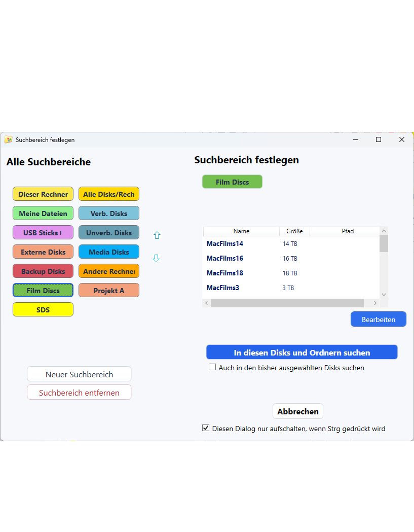Move search area down with down arrow
Image resolution: width=414 pixels, height=532 pixels.
coord(156,258)
